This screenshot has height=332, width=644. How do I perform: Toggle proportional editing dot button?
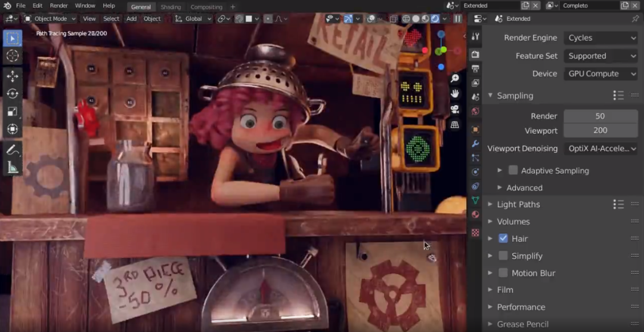(268, 19)
